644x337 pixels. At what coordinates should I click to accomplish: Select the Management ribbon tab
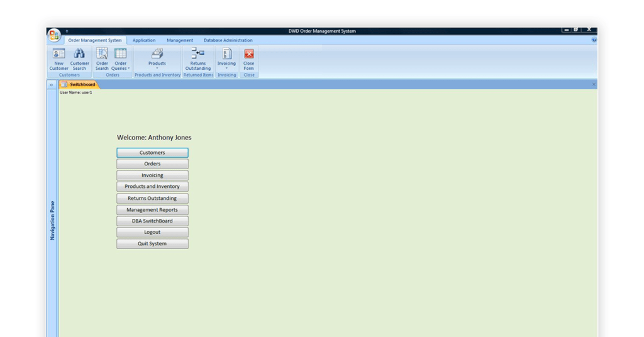(x=180, y=40)
